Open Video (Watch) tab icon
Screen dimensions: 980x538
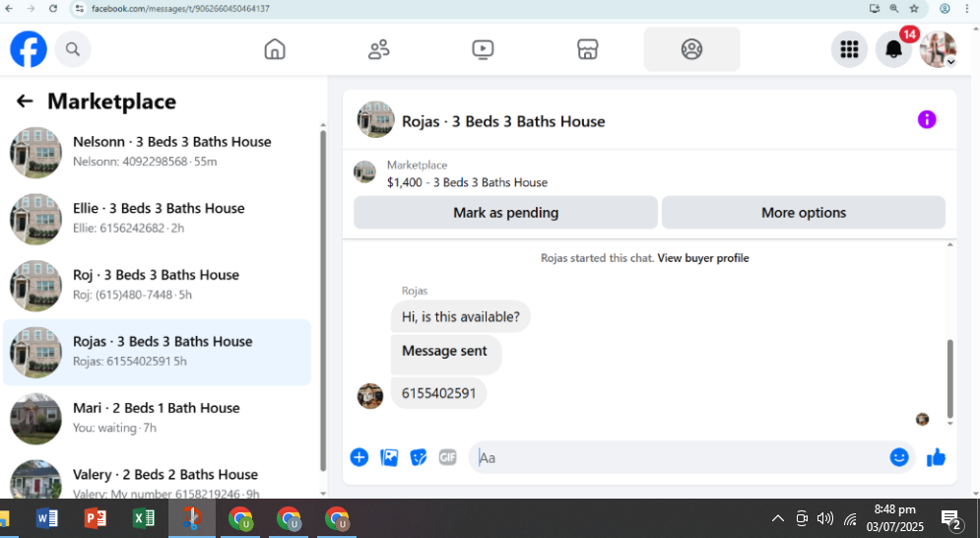point(483,49)
